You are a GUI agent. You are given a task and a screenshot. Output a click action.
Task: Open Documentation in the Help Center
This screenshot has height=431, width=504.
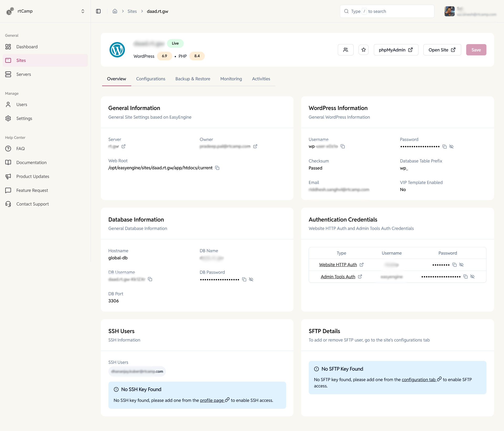point(31,162)
